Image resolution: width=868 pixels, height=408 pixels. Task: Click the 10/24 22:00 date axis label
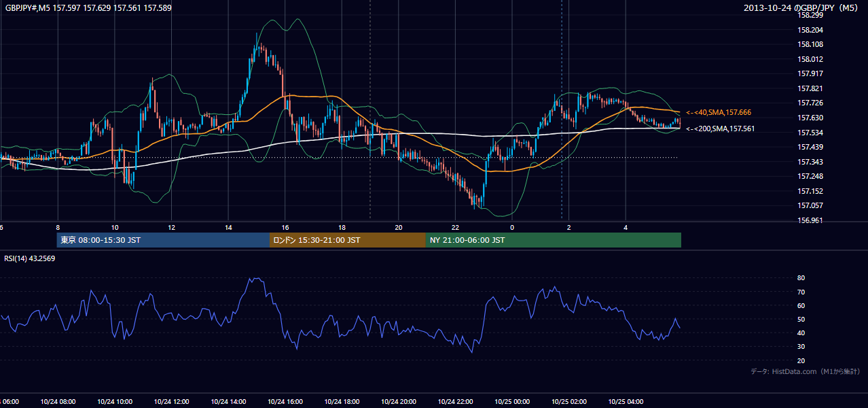[x=455, y=401]
